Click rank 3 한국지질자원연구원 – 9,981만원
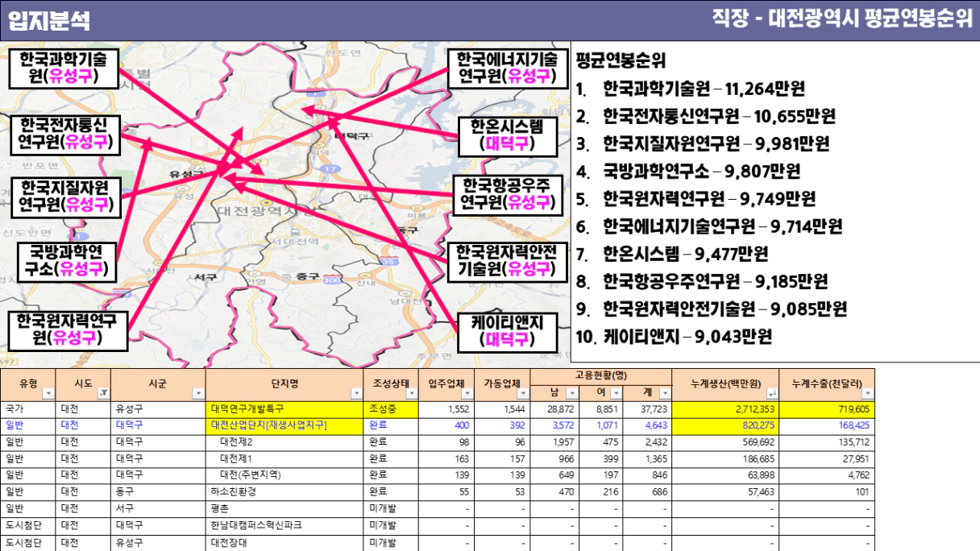Viewport: 980px width, 551px height. point(703,144)
